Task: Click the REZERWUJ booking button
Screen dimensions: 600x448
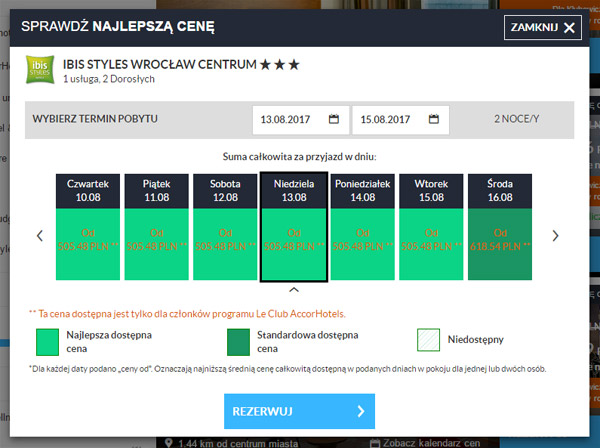Action: point(299,411)
